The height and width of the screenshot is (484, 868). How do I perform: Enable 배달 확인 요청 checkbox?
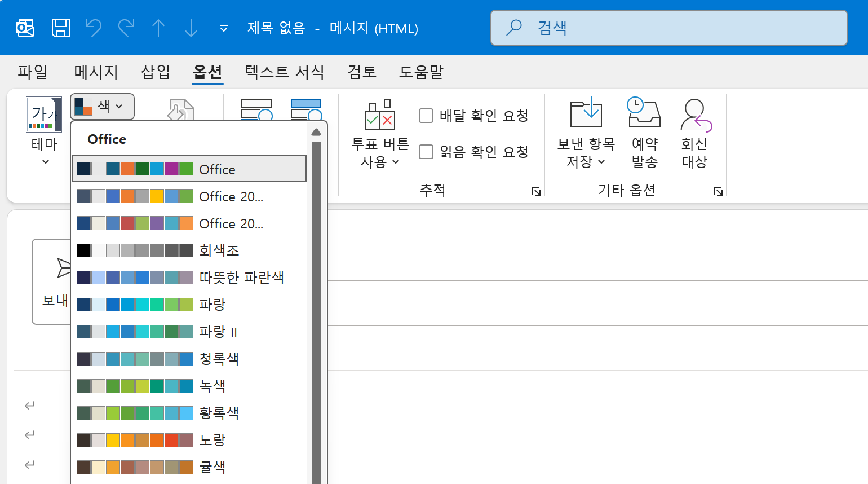coord(426,116)
